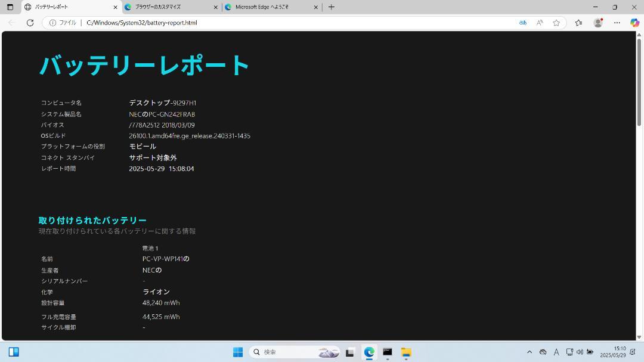Switch to the ブラウザーのカスタマイズ tab
Image resolution: width=644 pixels, height=362 pixels.
point(171,7)
